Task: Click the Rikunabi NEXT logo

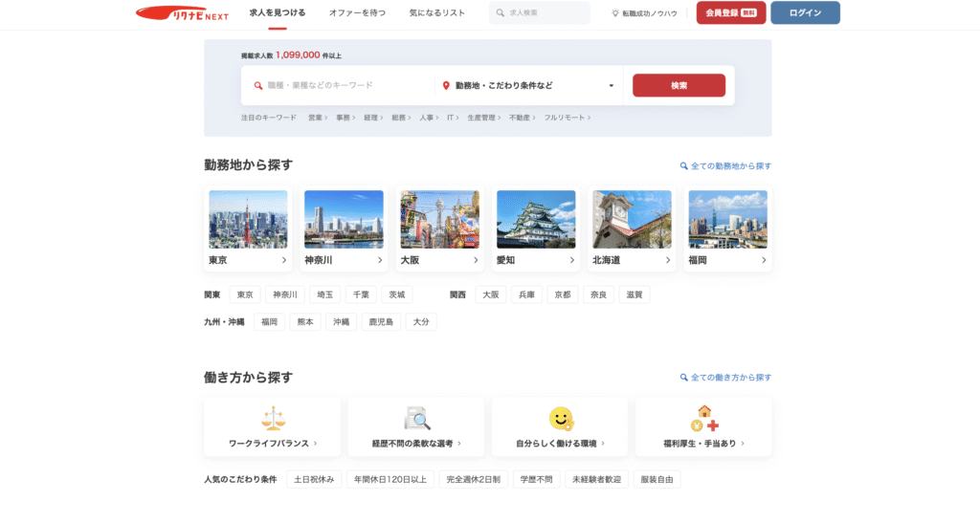Action: click(x=181, y=13)
